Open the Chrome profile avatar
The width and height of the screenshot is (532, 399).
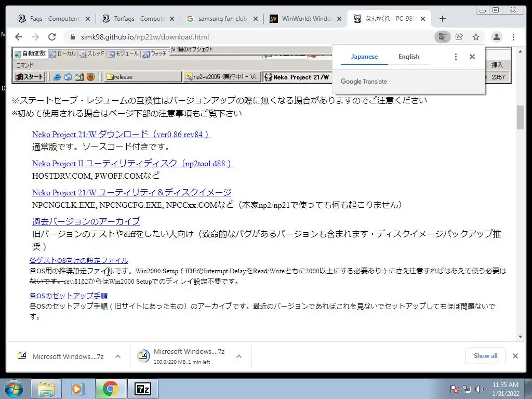(x=496, y=37)
